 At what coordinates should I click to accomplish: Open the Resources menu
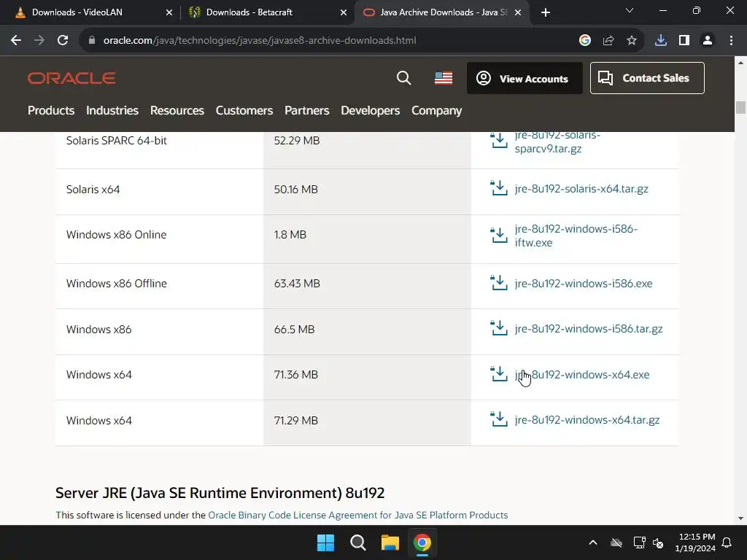pyautogui.click(x=177, y=111)
